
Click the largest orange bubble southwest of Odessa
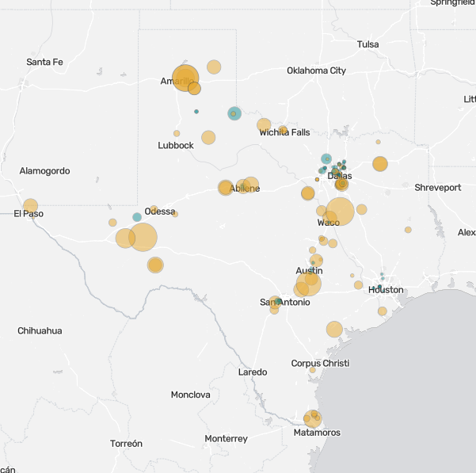[x=143, y=237]
